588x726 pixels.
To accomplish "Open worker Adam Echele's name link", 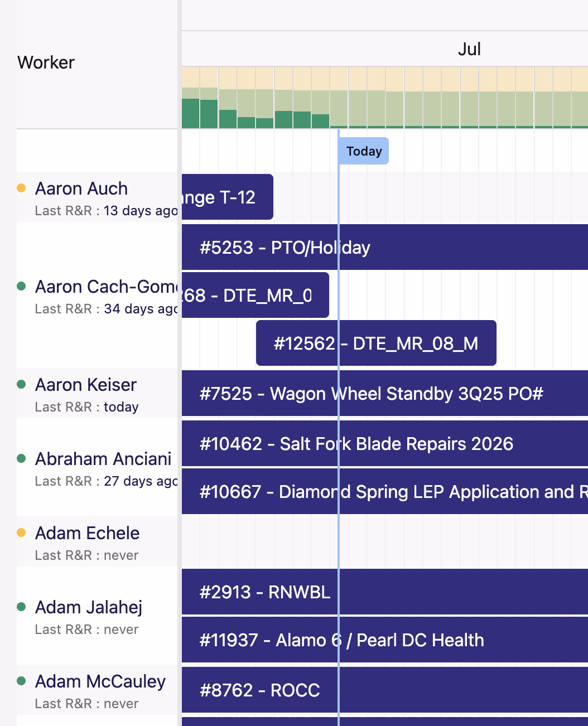I will (88, 533).
